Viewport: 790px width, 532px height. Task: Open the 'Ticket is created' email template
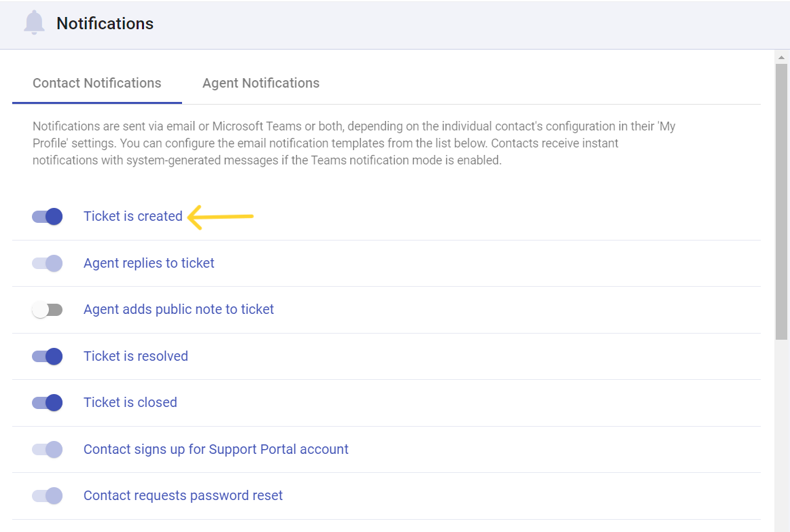[133, 216]
